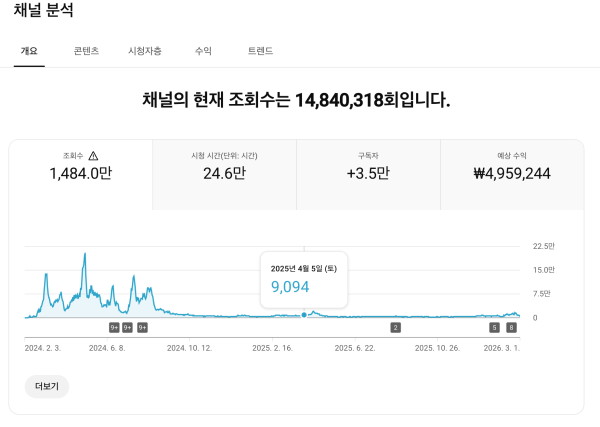
Task: Switch to the 트렌드 tab
Action: coord(260,51)
